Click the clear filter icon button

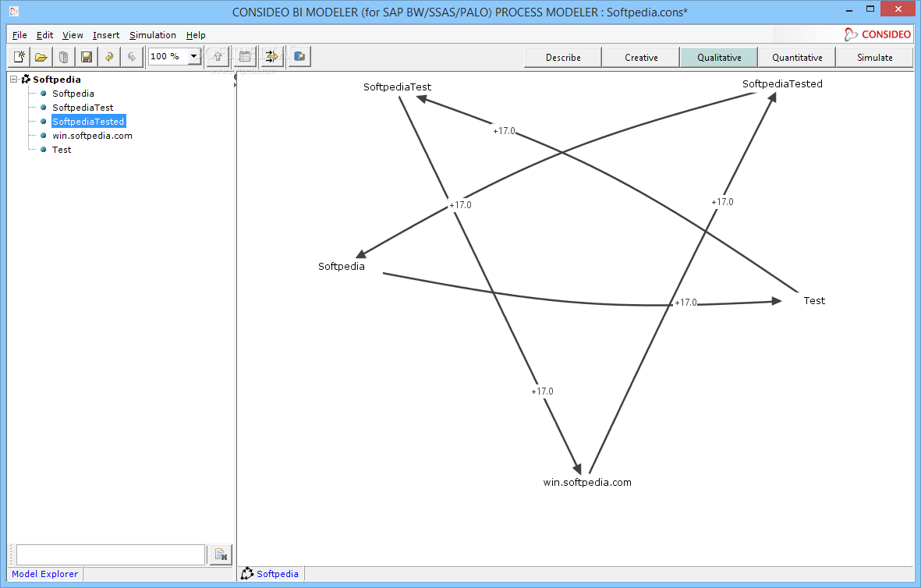tap(221, 554)
